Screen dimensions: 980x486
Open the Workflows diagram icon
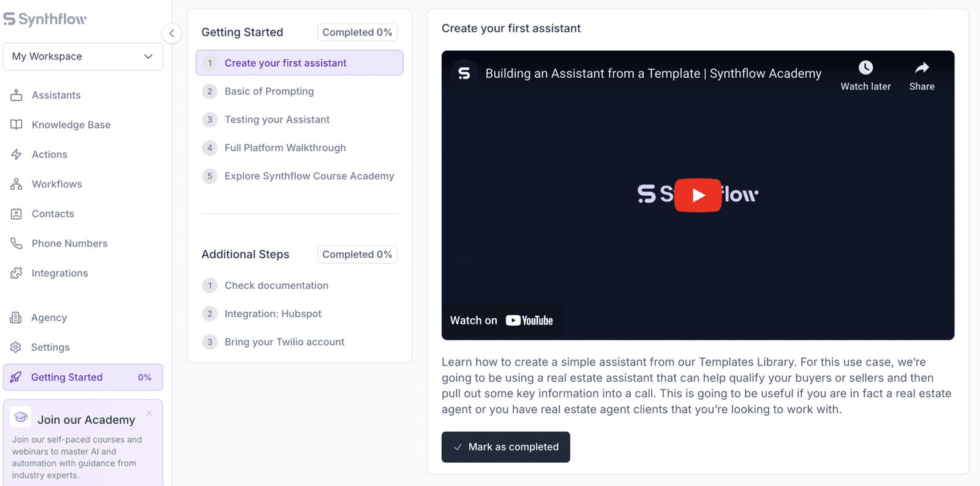click(17, 184)
